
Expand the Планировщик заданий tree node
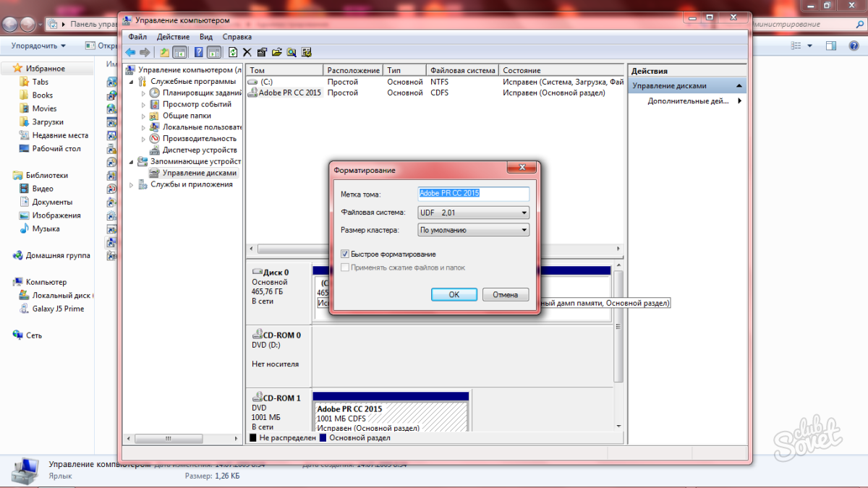pyautogui.click(x=142, y=93)
